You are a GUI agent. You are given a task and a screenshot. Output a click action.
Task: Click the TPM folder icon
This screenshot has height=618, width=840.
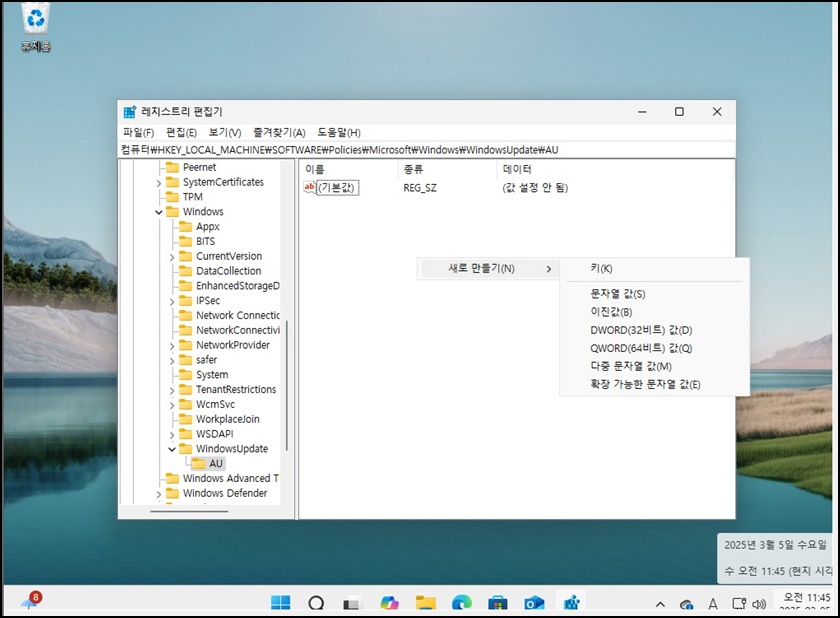172,197
